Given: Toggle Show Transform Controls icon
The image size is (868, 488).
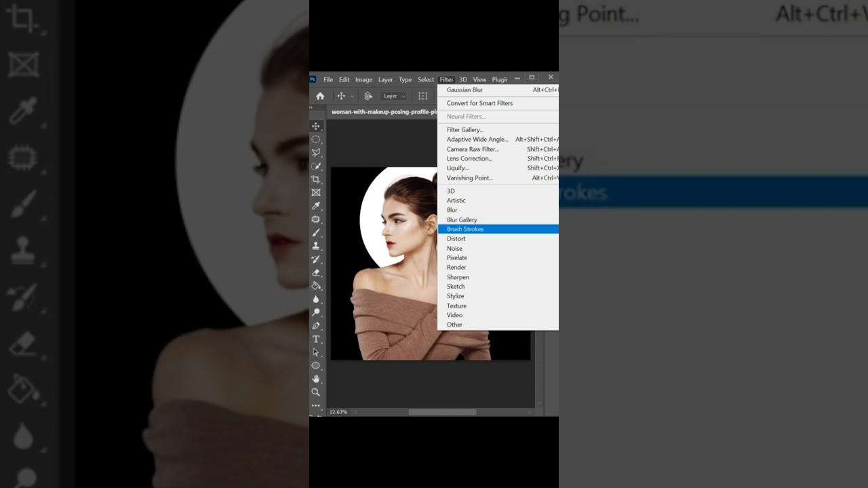Looking at the screenshot, I should [x=422, y=96].
